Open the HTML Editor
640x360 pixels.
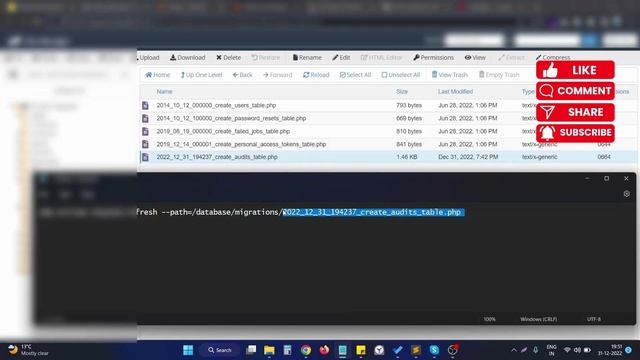click(x=381, y=58)
